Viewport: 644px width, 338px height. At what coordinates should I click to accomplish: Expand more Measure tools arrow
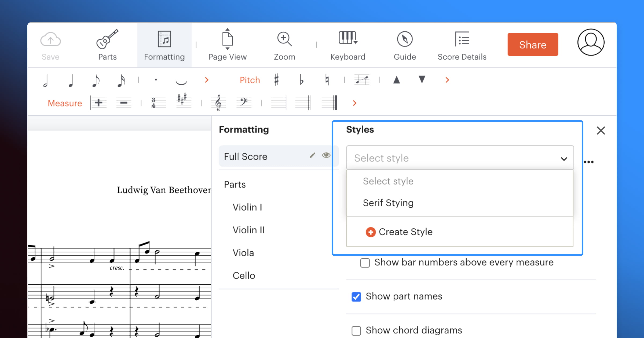355,103
